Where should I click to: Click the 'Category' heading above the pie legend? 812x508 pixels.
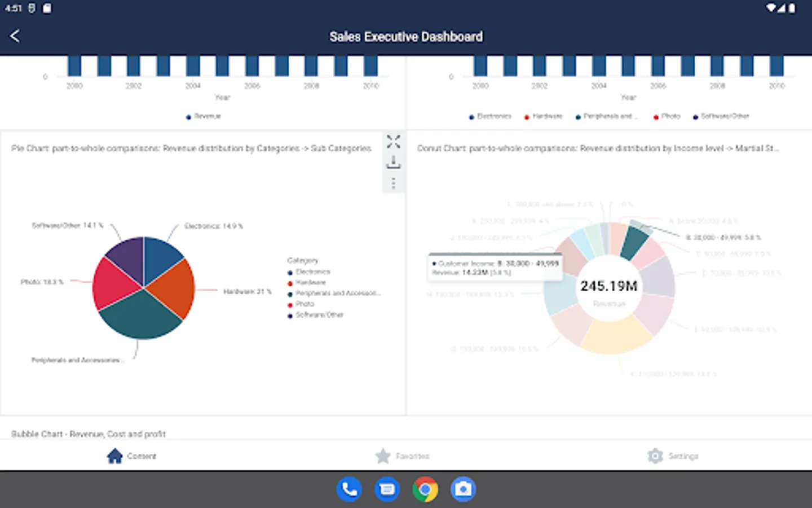tap(303, 261)
